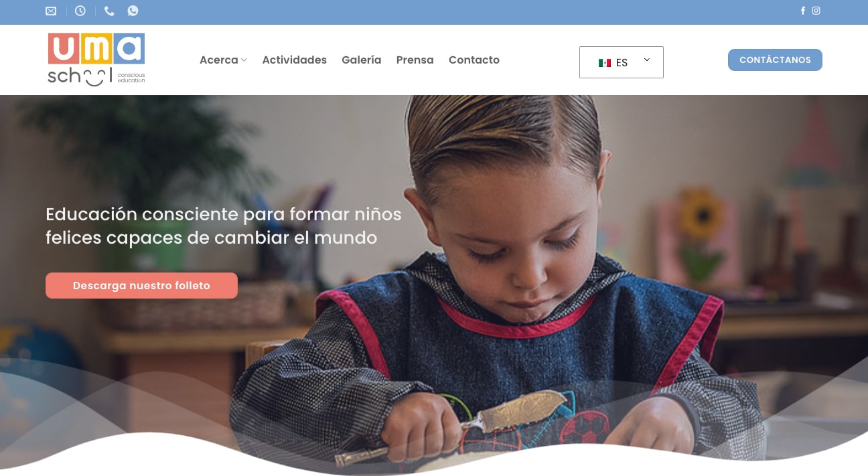This screenshot has height=476, width=868.
Task: Open the Instagram icon in the top bar
Action: point(816,11)
